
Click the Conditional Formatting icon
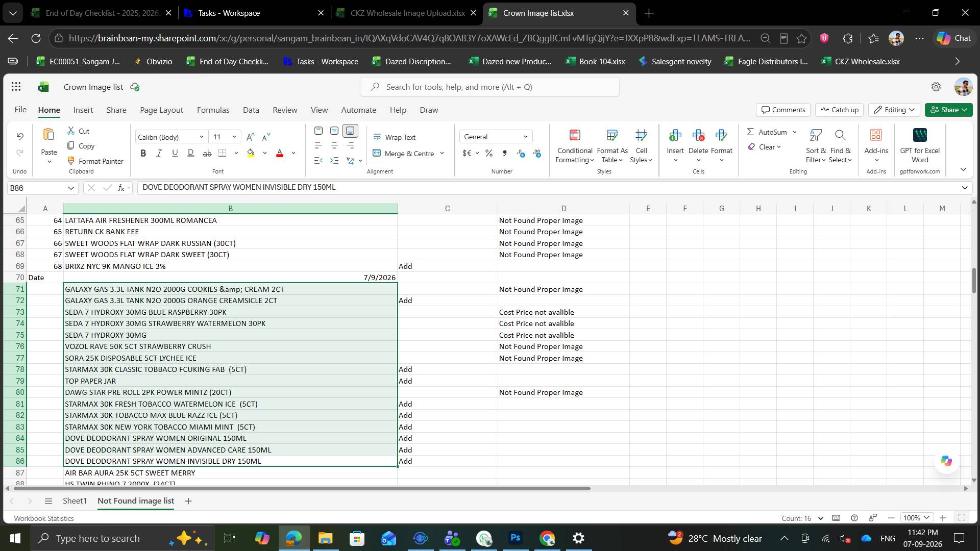pyautogui.click(x=575, y=135)
